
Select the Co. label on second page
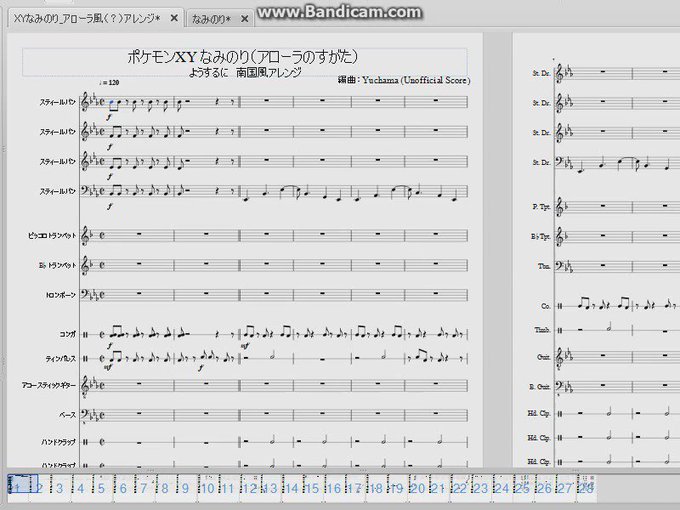[x=546, y=306]
